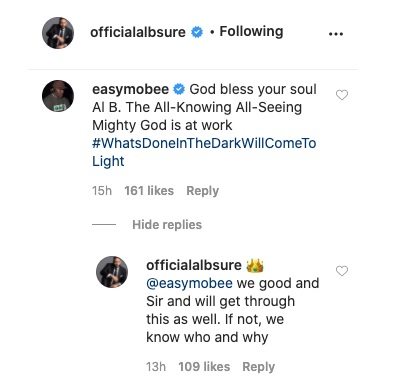Viewport: 420px width, 385px height.
Task: Open the officialalbsure username in the header
Action: coord(138,32)
